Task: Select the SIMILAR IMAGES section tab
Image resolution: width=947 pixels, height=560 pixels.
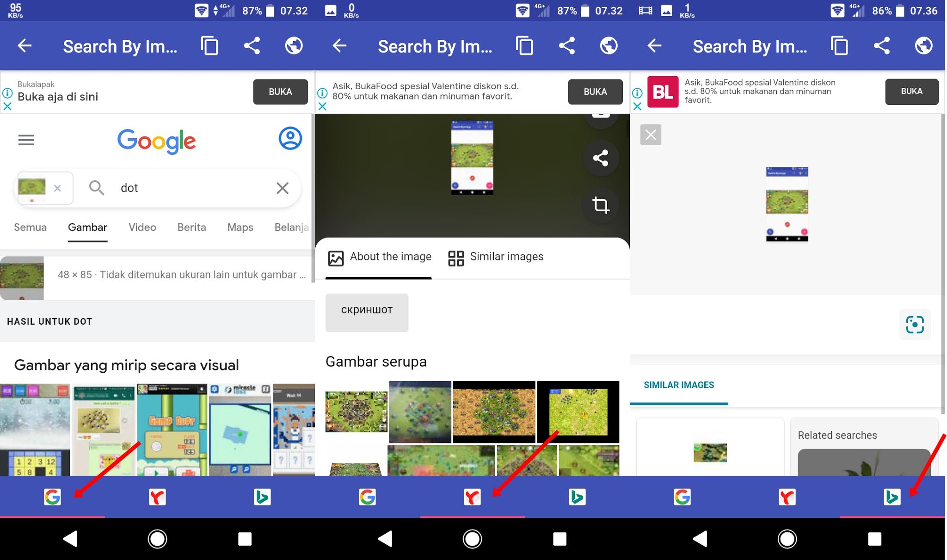Action: 678,385
